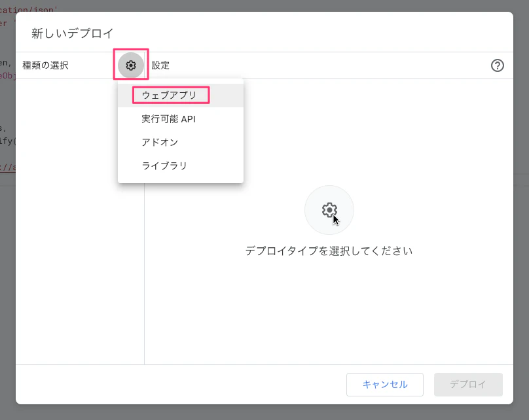
Task: Click the デプロイタイプを選択してください message
Action: [329, 251]
